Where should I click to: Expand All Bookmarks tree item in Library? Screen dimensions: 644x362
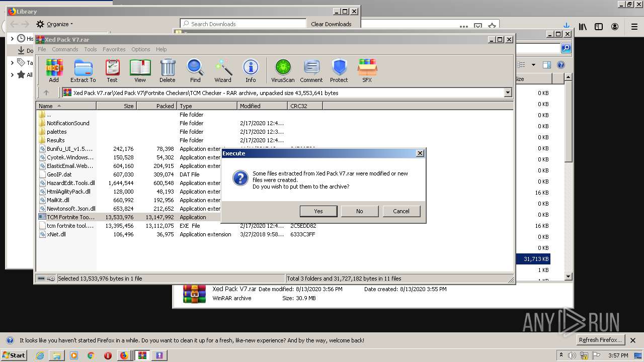(x=13, y=75)
